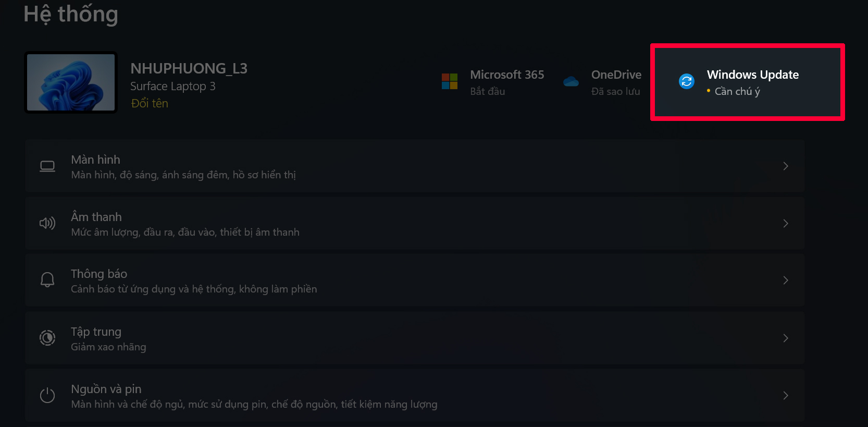Click the Surface Laptop 3 model text
Image resolution: width=868 pixels, height=427 pixels.
coord(172,86)
